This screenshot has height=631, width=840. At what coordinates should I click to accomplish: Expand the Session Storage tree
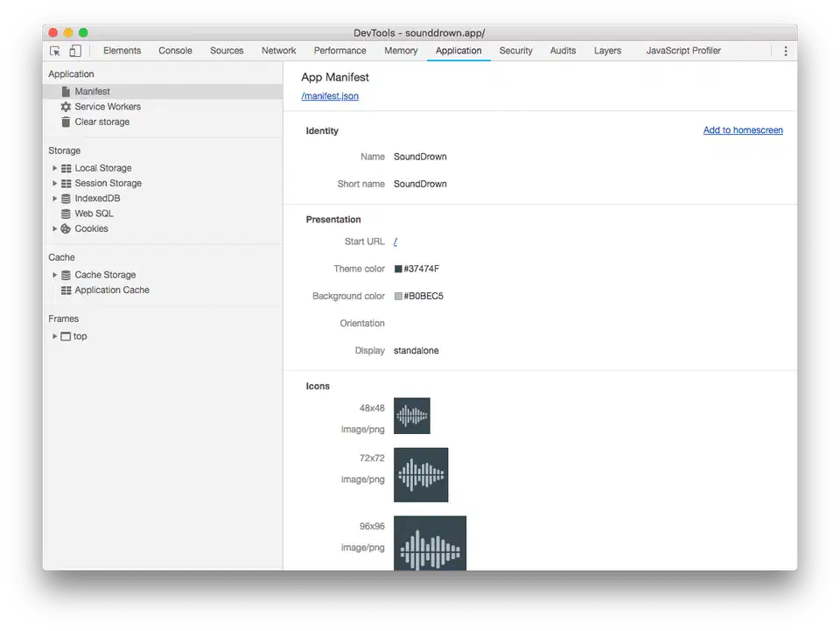click(54, 183)
